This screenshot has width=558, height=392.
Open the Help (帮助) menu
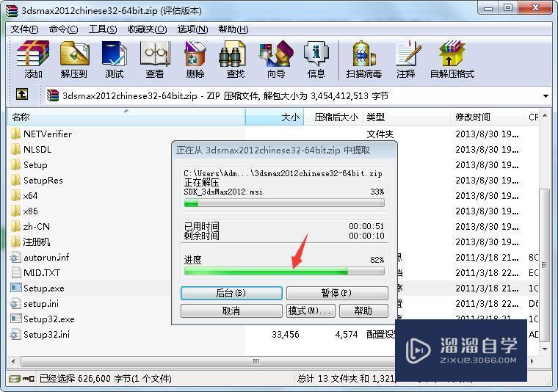pyautogui.click(x=233, y=29)
